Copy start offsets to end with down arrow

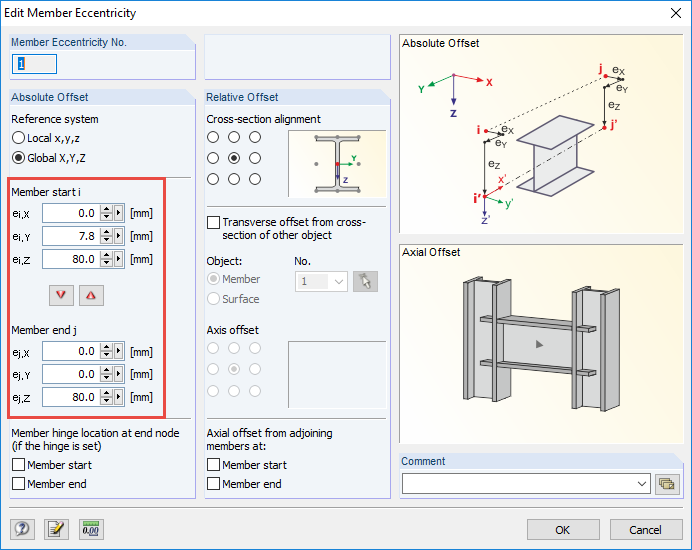coord(61,295)
